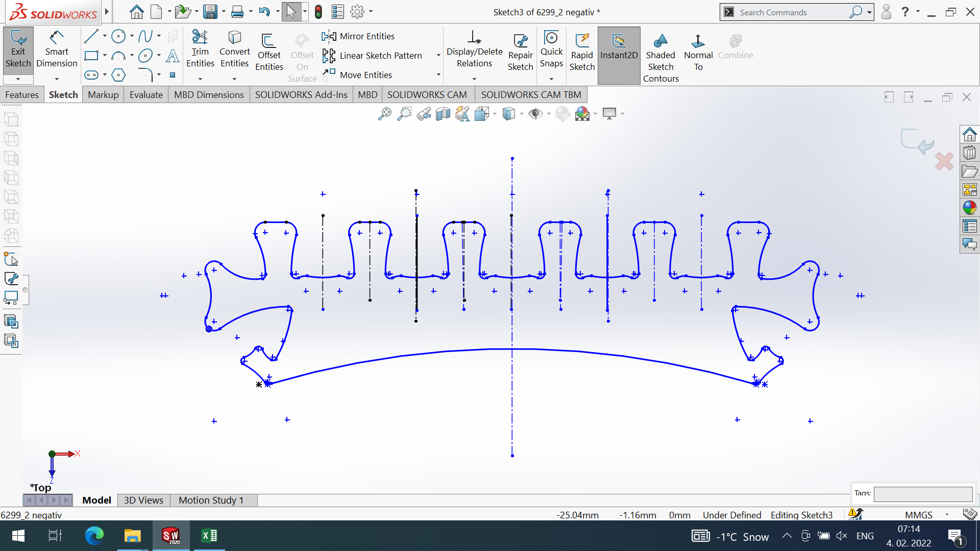The height and width of the screenshot is (551, 980).
Task: Switch to SOLIDWORKS CAM TBM tab
Action: click(x=531, y=95)
